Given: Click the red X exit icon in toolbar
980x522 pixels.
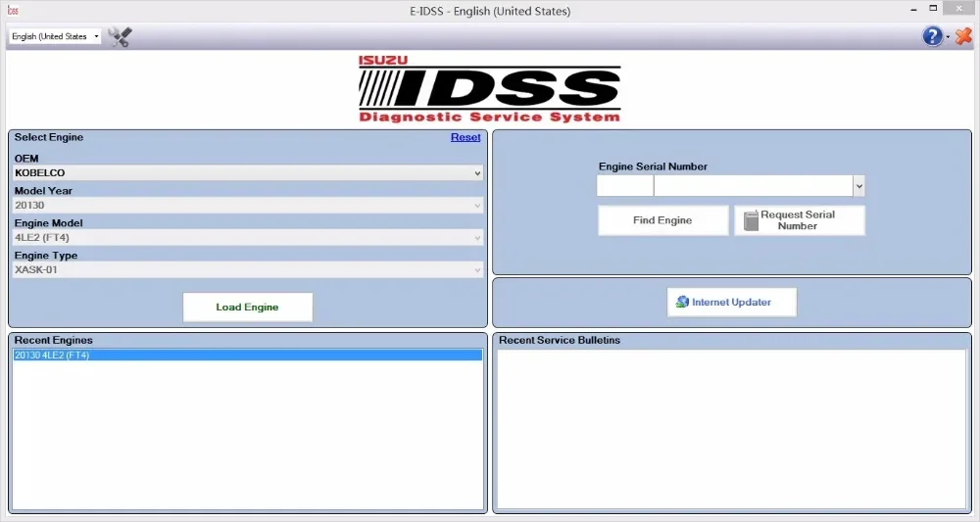Looking at the screenshot, I should click(962, 36).
